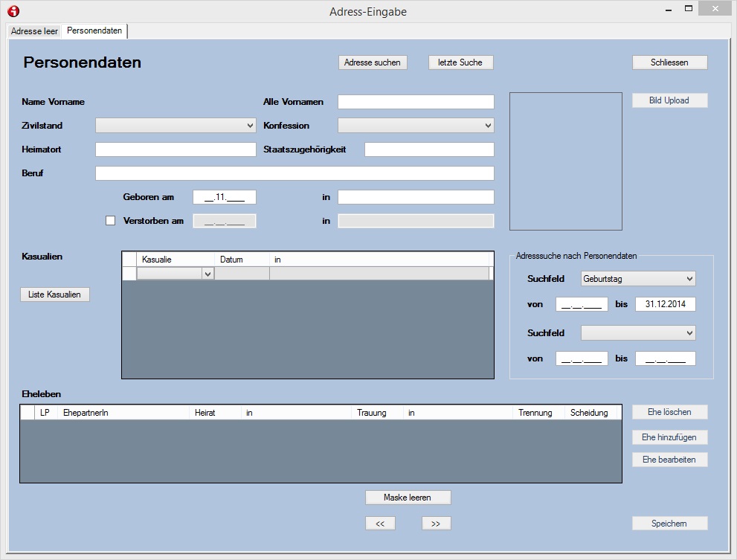The width and height of the screenshot is (737, 560).
Task: Open Liste Kasualien
Action: click(x=55, y=295)
